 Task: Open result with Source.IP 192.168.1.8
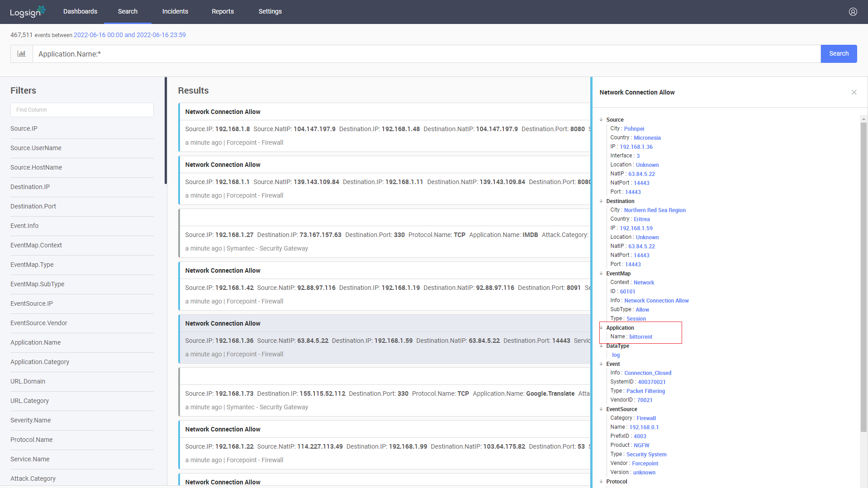coord(384,128)
